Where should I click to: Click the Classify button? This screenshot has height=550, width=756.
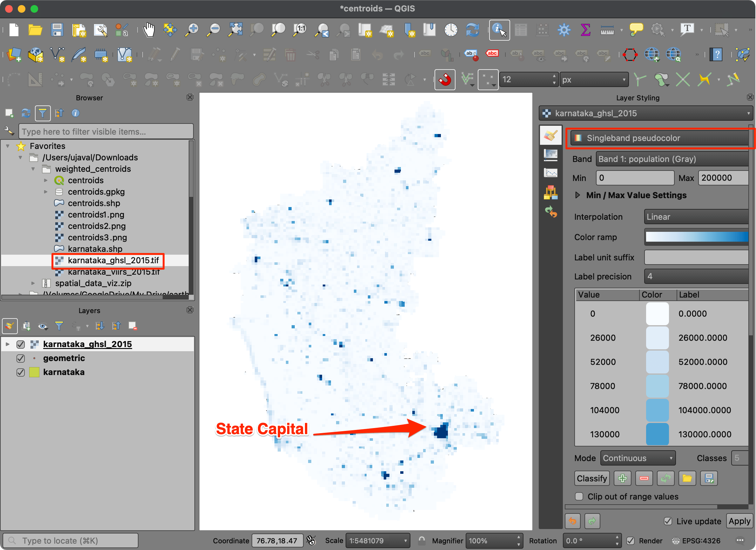click(x=592, y=478)
